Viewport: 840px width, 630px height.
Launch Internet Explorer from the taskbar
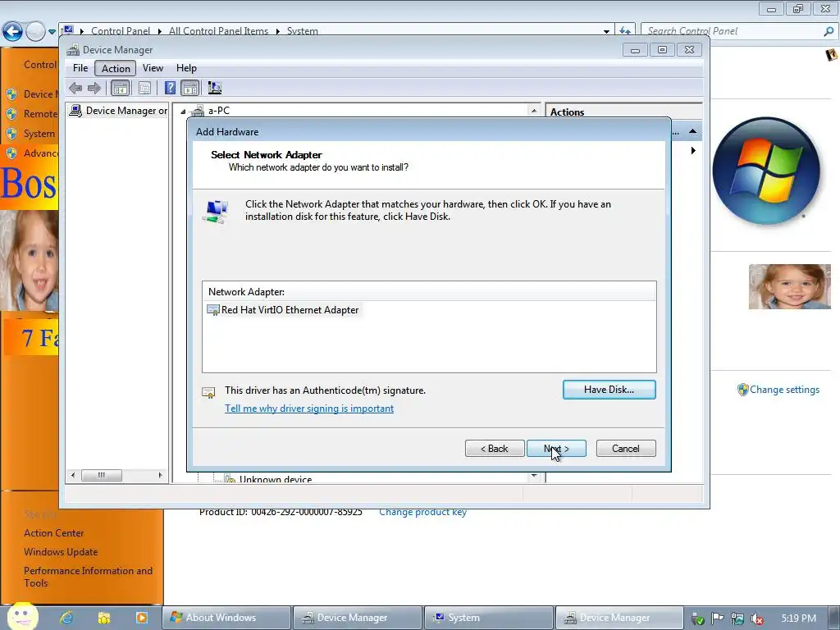pos(66,618)
